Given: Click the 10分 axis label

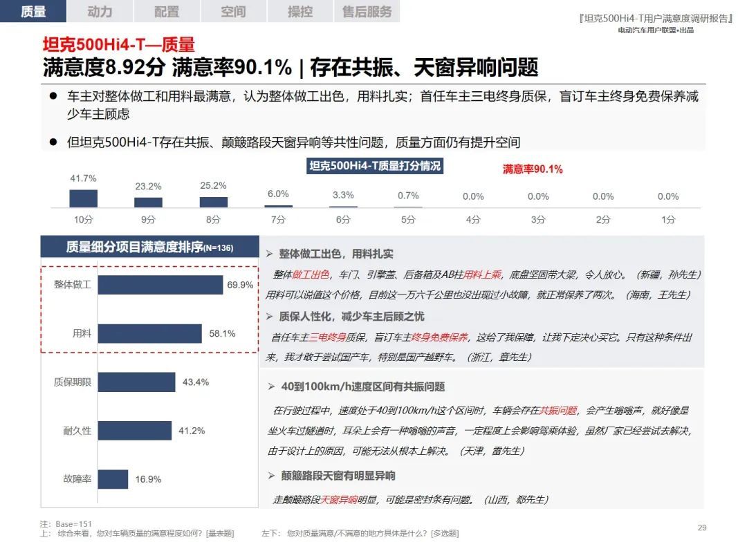Looking at the screenshot, I should click(x=84, y=220).
